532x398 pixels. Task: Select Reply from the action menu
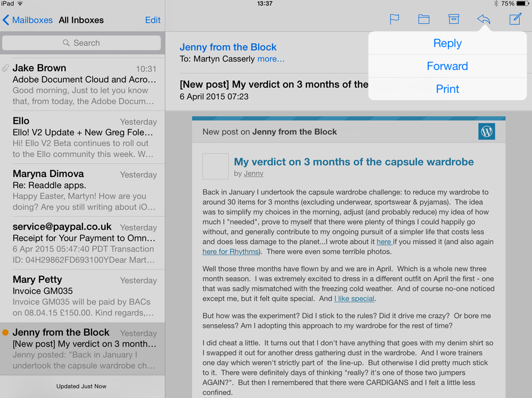coord(447,43)
